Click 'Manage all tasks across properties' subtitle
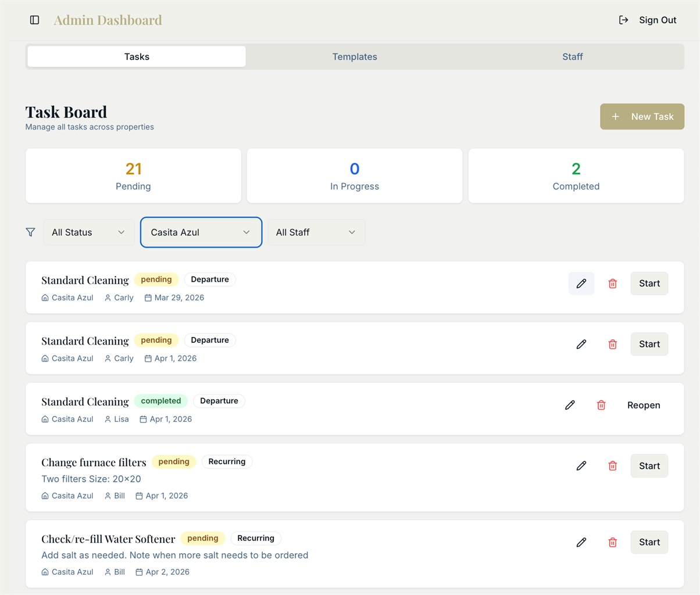Screen dimensions: 700x595 [90, 127]
